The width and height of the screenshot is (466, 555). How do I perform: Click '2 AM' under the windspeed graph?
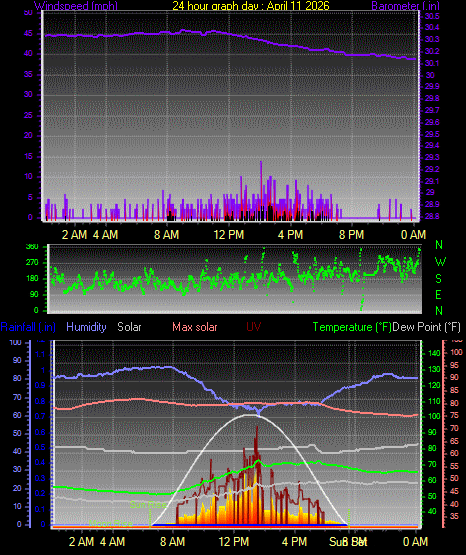pos(75,235)
